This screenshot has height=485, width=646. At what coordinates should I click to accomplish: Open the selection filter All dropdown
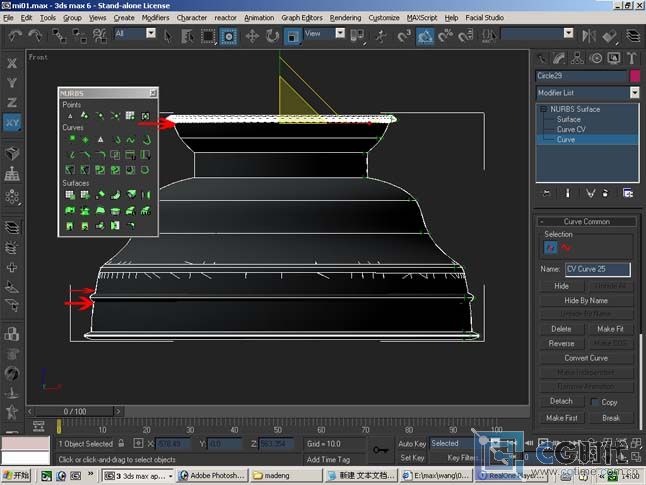click(151, 33)
